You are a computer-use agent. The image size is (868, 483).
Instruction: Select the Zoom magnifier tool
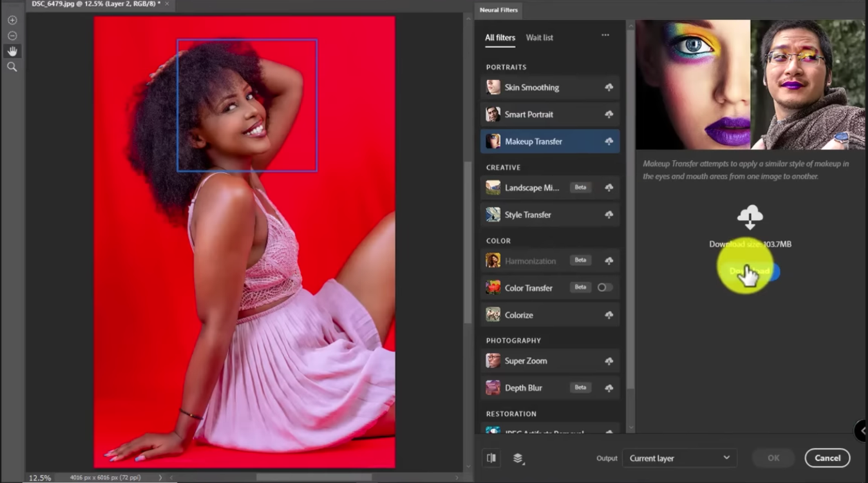(12, 67)
